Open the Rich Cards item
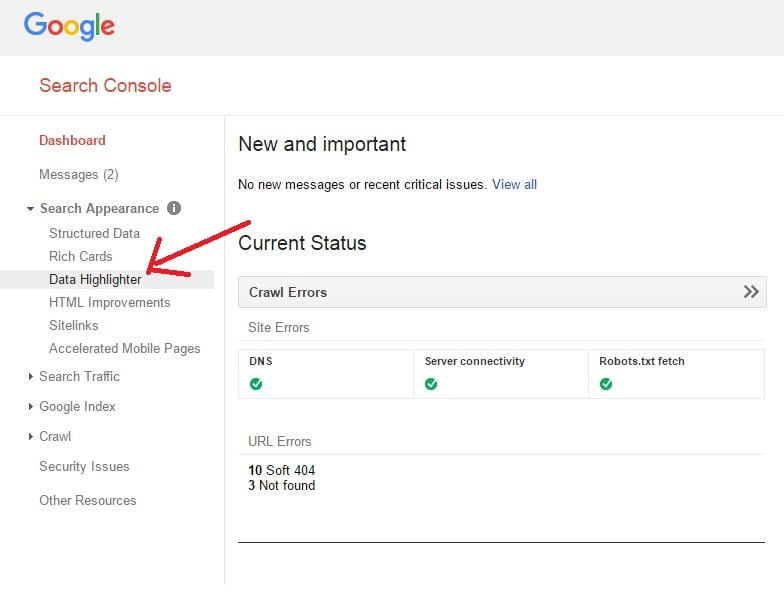The width and height of the screenshot is (784, 595). 81,256
